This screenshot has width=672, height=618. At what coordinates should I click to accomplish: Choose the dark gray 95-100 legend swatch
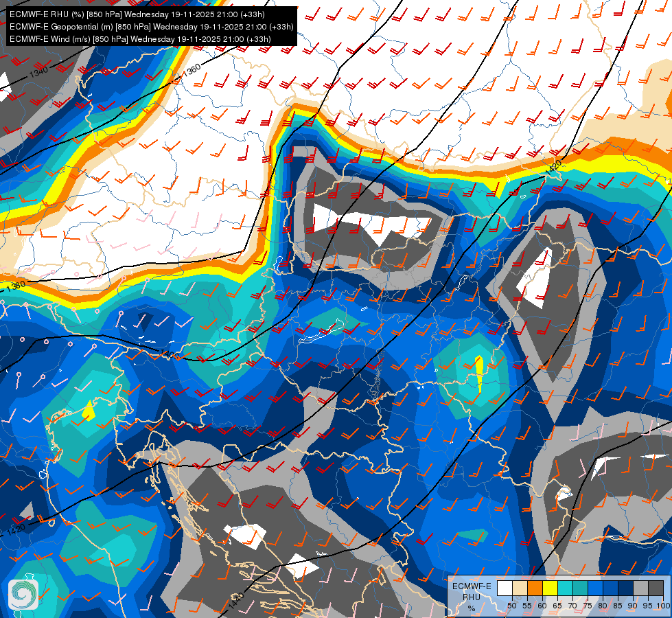point(656,588)
